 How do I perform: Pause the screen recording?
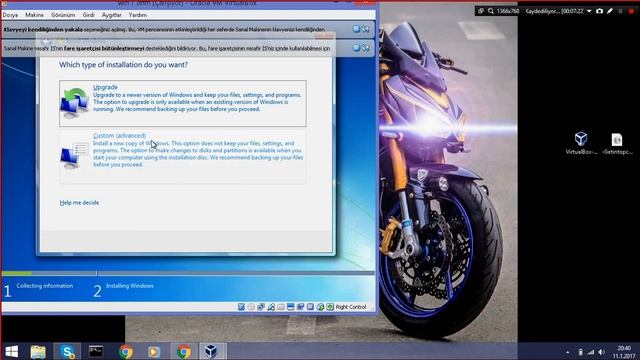620,11
